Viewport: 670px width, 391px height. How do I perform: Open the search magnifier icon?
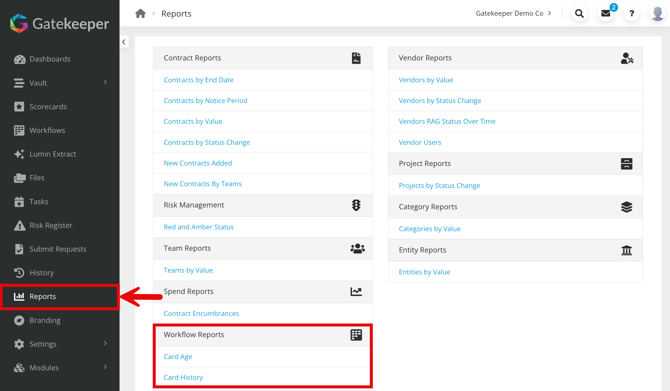coord(579,14)
